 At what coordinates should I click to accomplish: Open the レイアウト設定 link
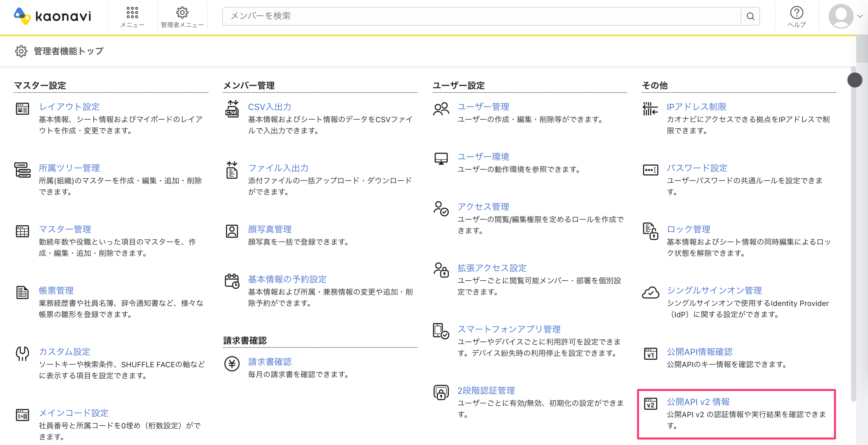click(69, 107)
